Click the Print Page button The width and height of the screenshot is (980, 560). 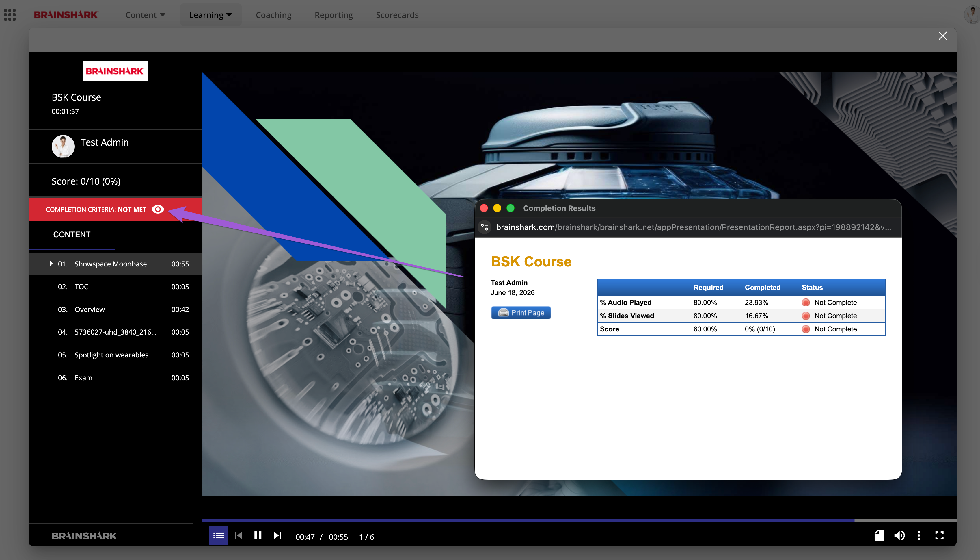coord(521,313)
